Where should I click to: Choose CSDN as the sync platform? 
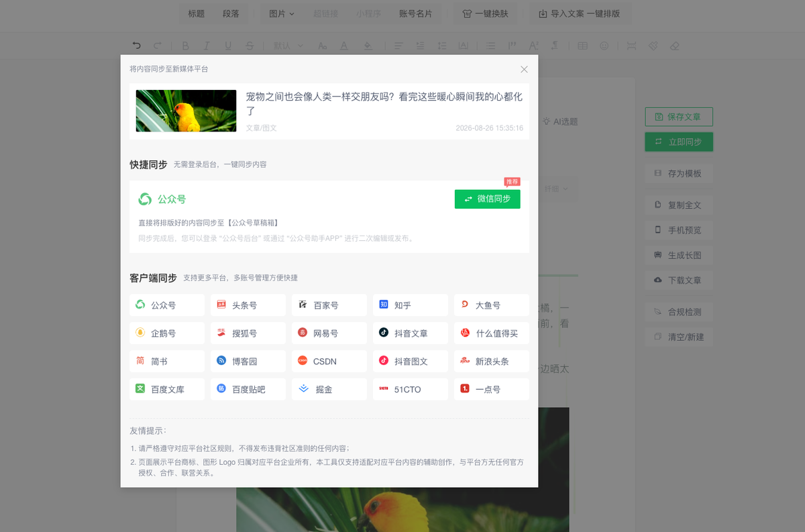coord(329,362)
